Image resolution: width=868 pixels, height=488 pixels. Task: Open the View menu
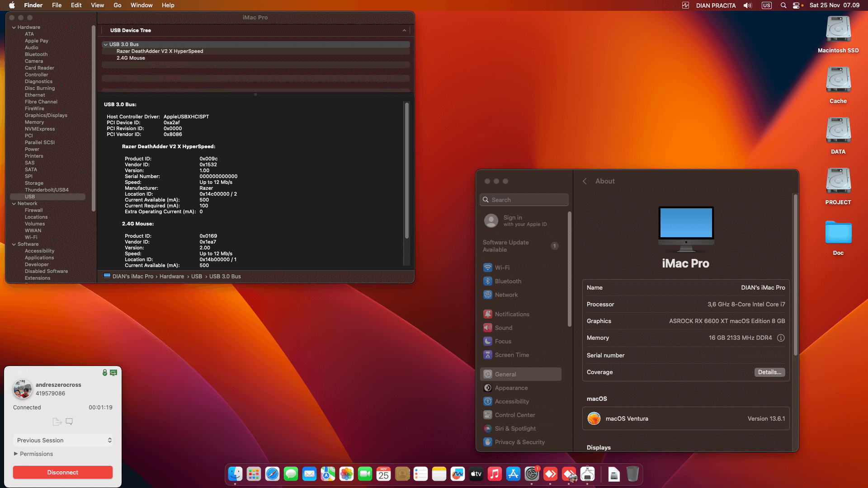pos(97,5)
